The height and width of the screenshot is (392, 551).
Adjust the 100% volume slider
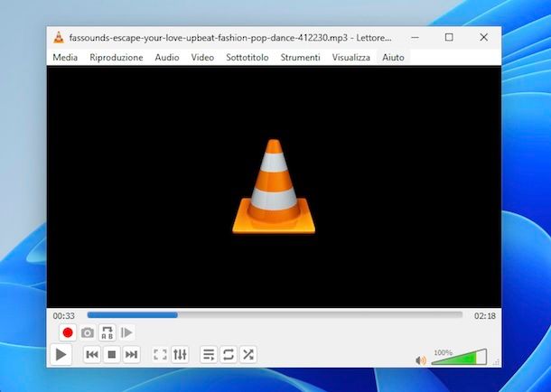(459, 357)
